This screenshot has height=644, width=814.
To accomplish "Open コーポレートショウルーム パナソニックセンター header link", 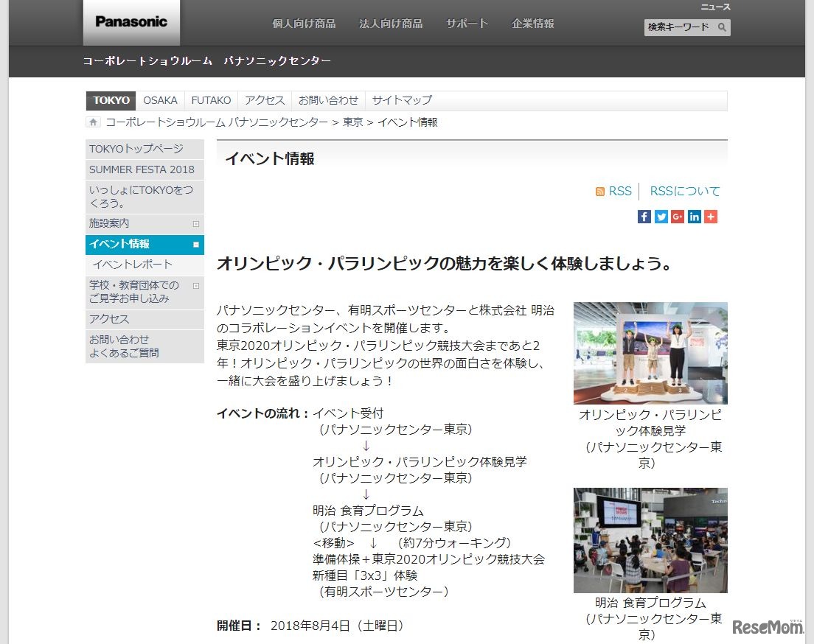I will (206, 61).
